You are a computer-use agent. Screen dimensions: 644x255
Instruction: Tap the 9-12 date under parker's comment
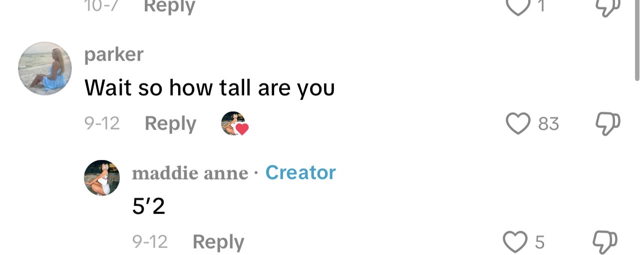pyautogui.click(x=102, y=123)
